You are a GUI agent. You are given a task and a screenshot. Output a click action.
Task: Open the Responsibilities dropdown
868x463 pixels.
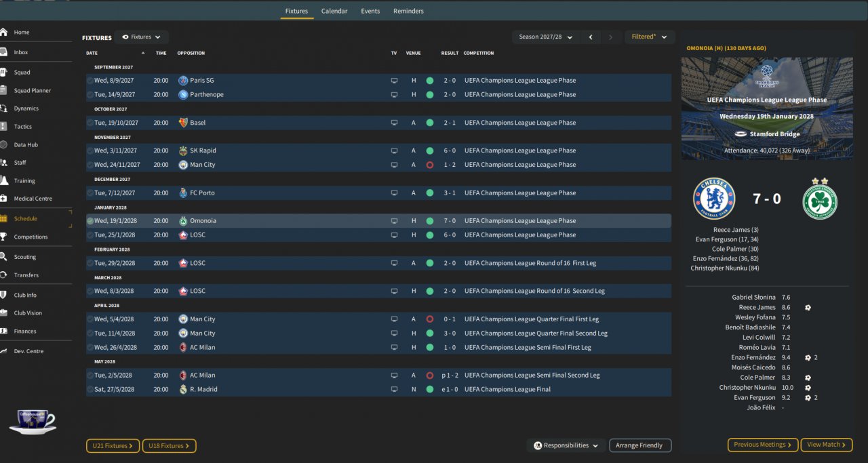coord(566,445)
